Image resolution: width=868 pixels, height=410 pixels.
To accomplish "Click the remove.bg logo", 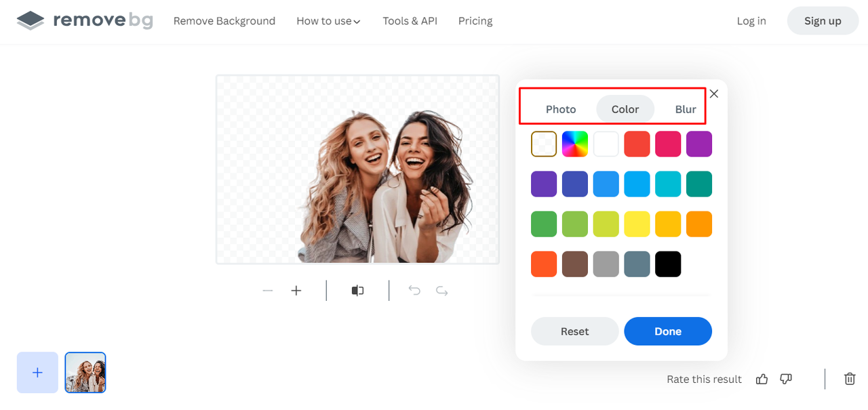I will 85,20.
